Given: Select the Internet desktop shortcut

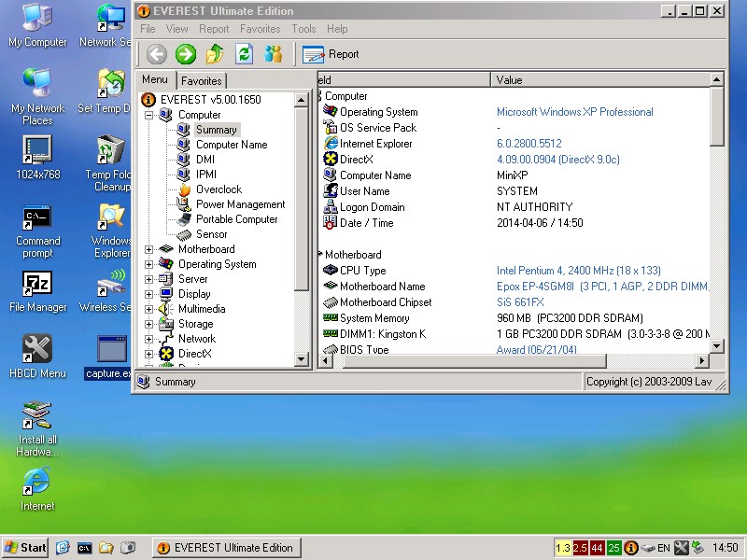Looking at the screenshot, I should (37, 488).
